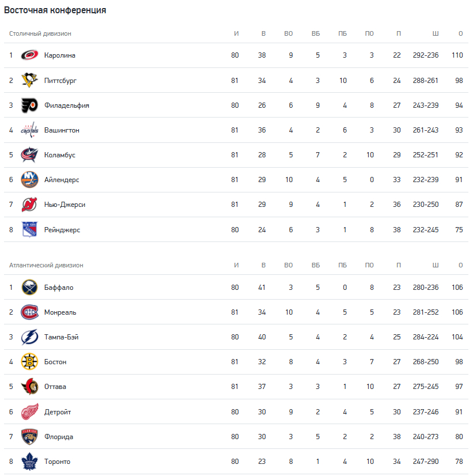Click the Pittsburgh Penguins logo

pyautogui.click(x=29, y=81)
